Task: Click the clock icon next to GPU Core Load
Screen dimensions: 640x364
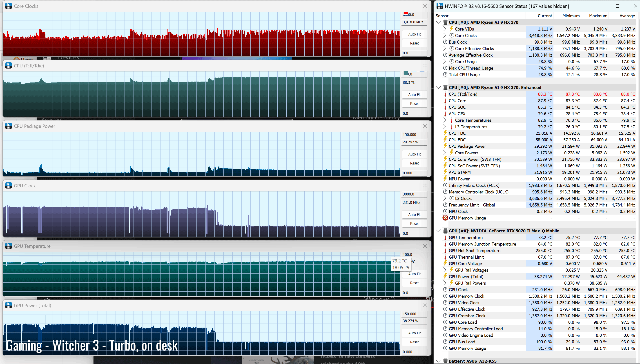Action: click(445, 322)
